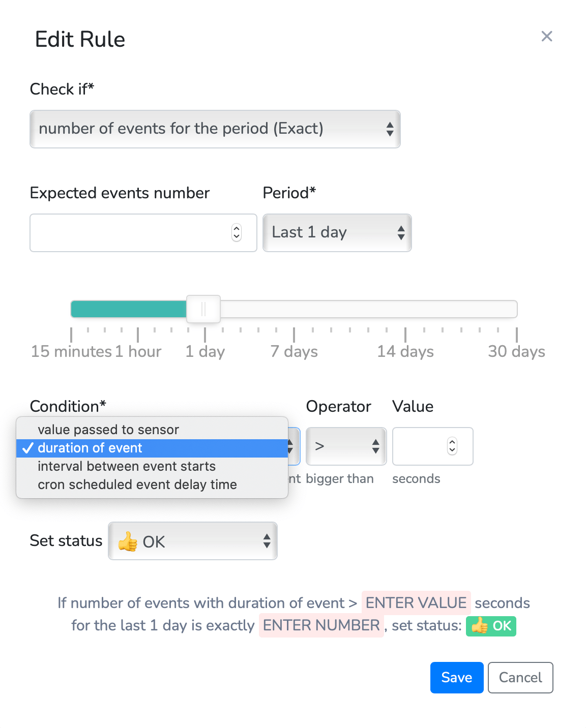The width and height of the screenshot is (586, 728).
Task: Open the Set status OK dropdown
Action: click(x=193, y=541)
